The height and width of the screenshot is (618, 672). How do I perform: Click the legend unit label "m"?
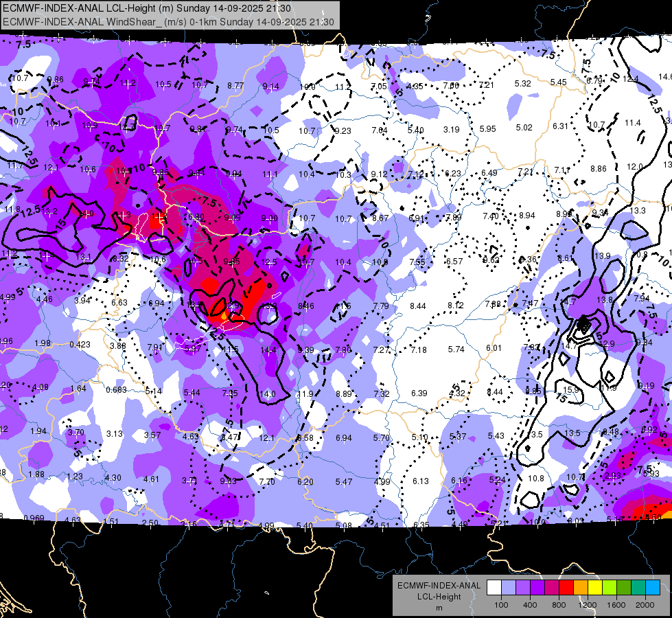point(439,608)
